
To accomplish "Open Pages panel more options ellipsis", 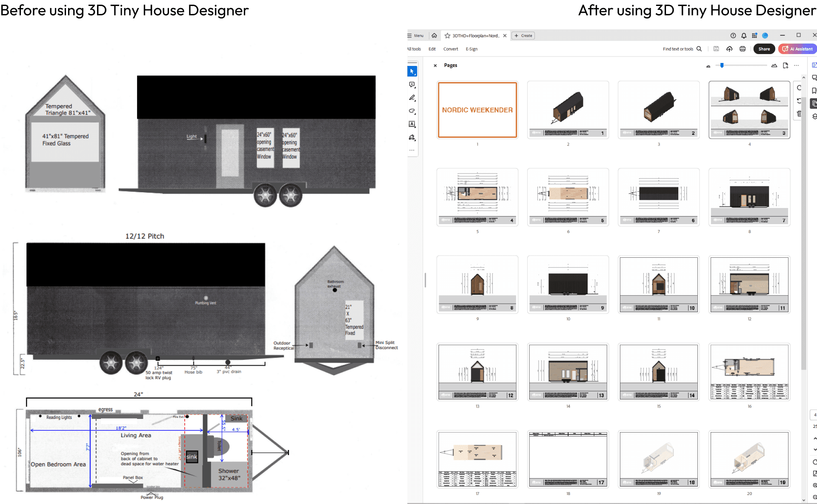I will (x=797, y=65).
